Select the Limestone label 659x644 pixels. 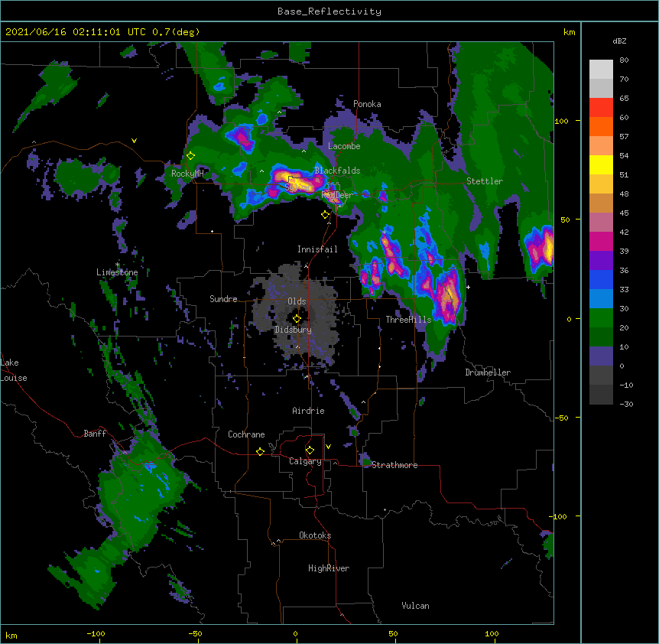tap(117, 272)
